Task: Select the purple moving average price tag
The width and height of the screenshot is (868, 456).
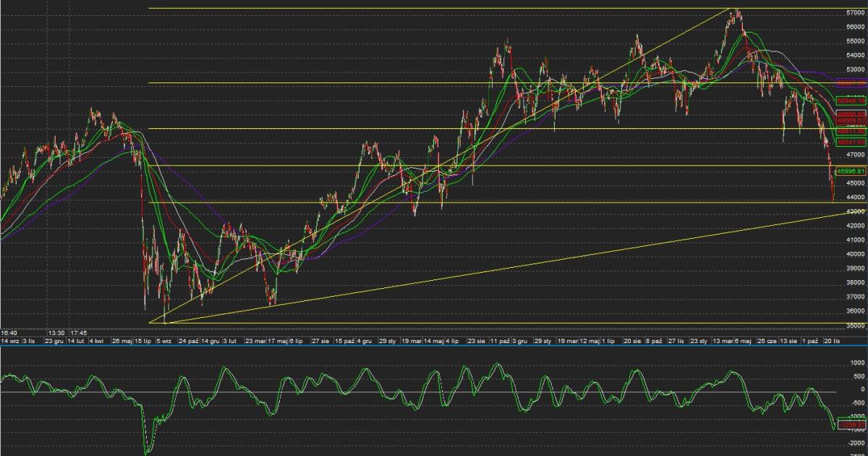Action: point(851,83)
